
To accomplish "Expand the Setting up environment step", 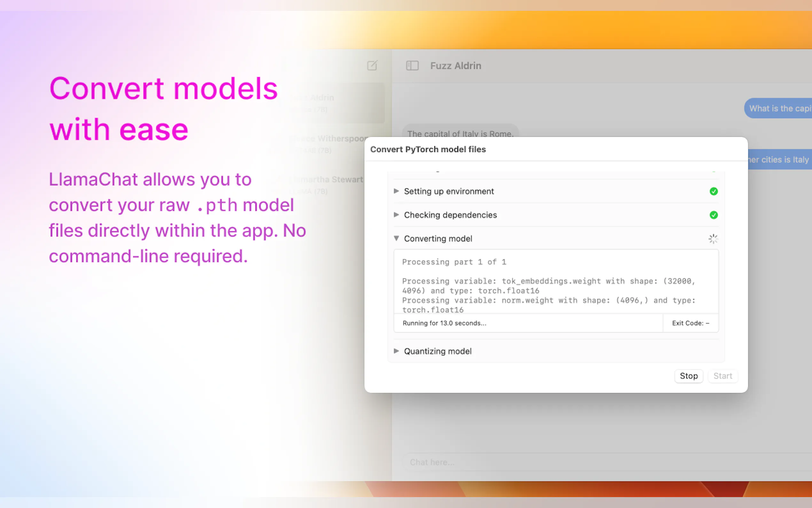I will point(396,191).
